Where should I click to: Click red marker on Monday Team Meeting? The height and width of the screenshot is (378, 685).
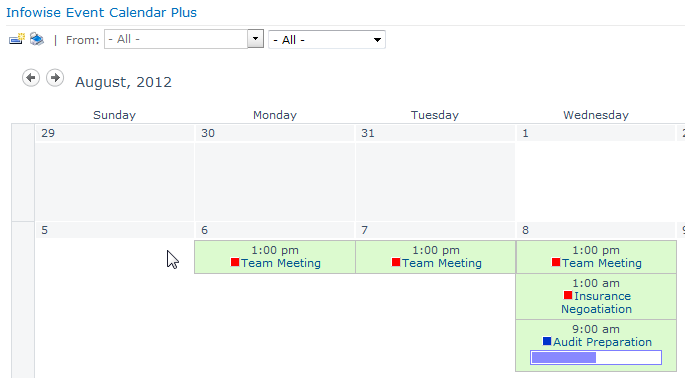[235, 262]
